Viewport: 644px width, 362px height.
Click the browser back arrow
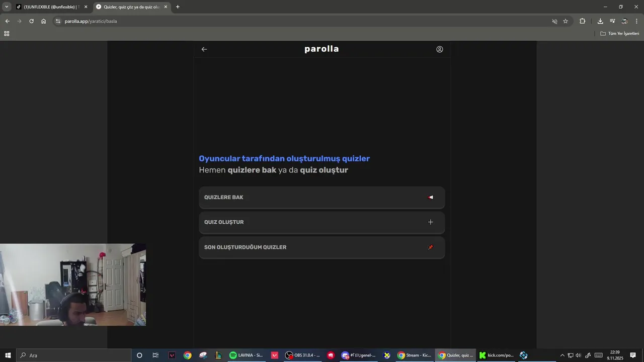pyautogui.click(x=7, y=21)
